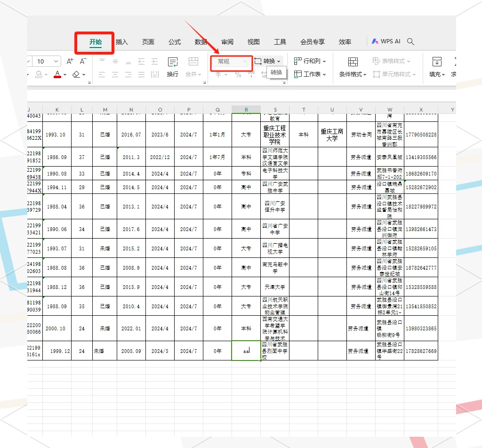Viewport: 482px width, 448px height.
Task: Open the search magnifier icon
Action: (x=410, y=41)
